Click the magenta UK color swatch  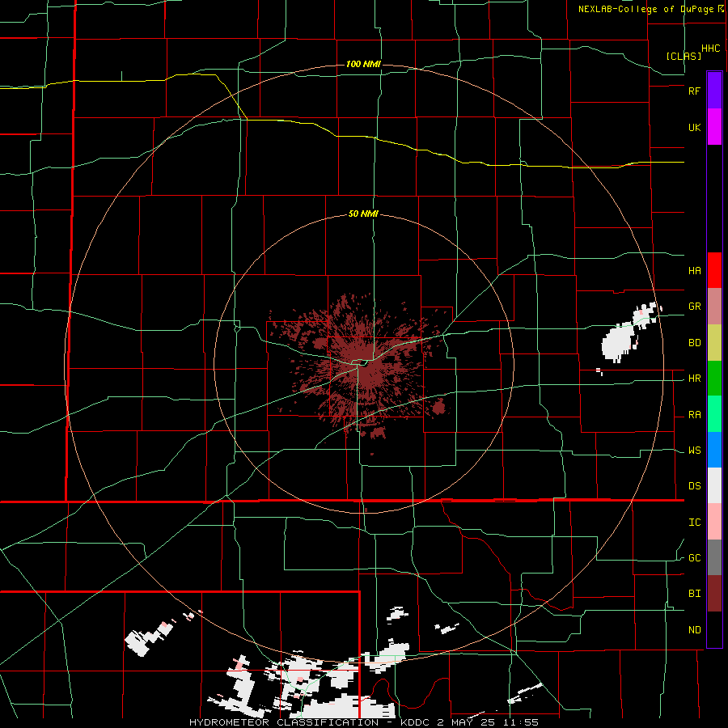coord(714,127)
